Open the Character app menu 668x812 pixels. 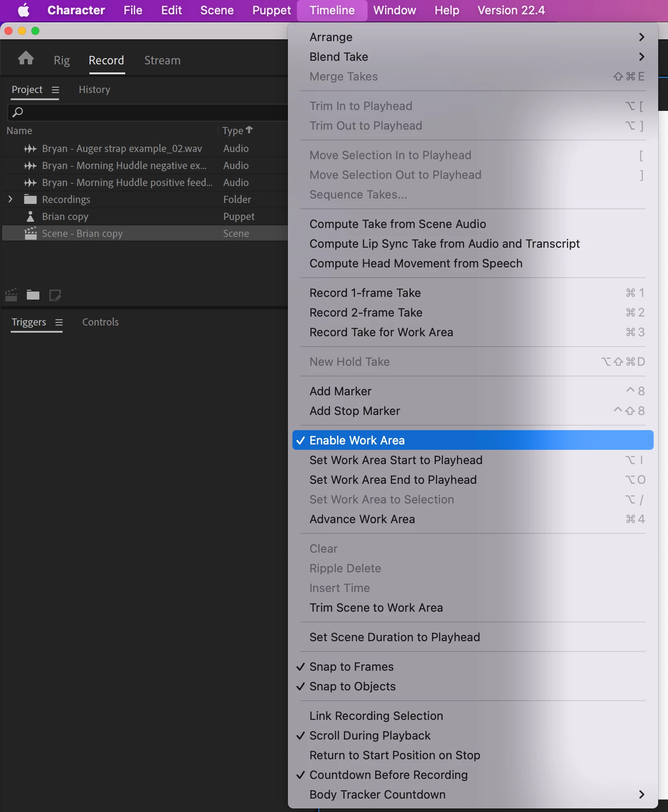[76, 10]
